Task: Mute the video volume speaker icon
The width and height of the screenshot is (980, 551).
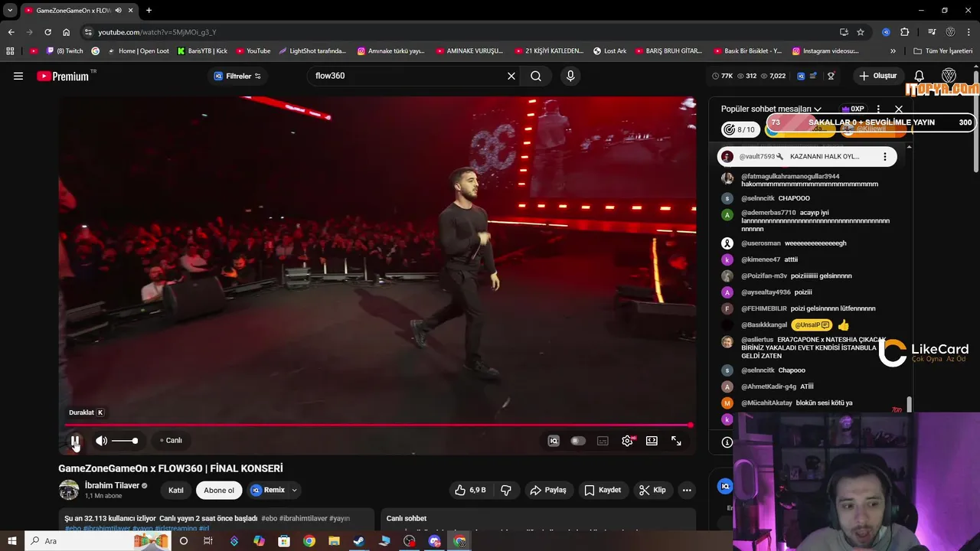Action: 101,441
